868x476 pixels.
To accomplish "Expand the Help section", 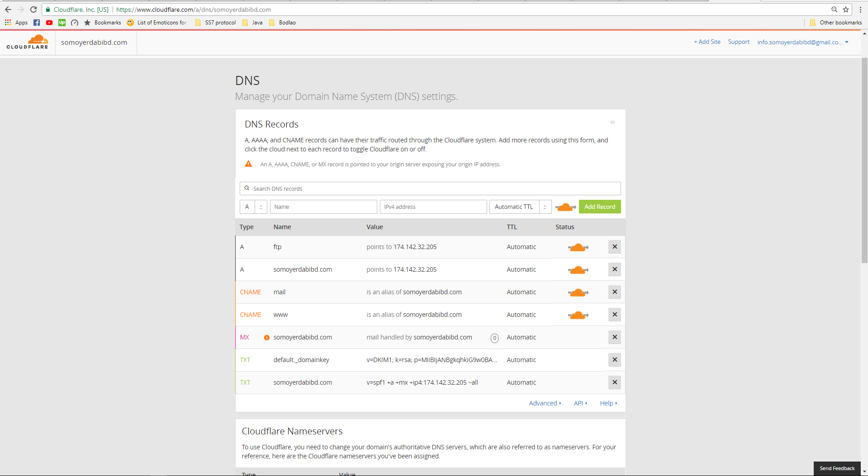I will [x=608, y=403].
